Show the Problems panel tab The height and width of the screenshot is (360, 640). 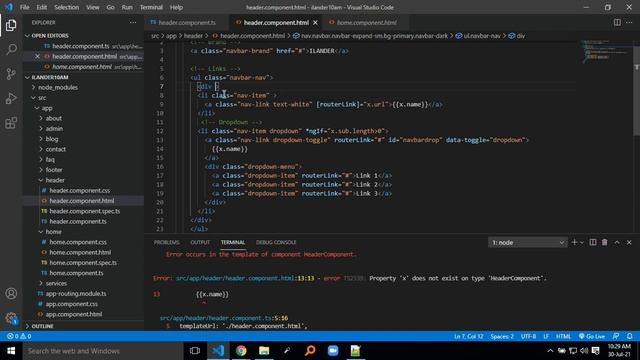(x=167, y=242)
